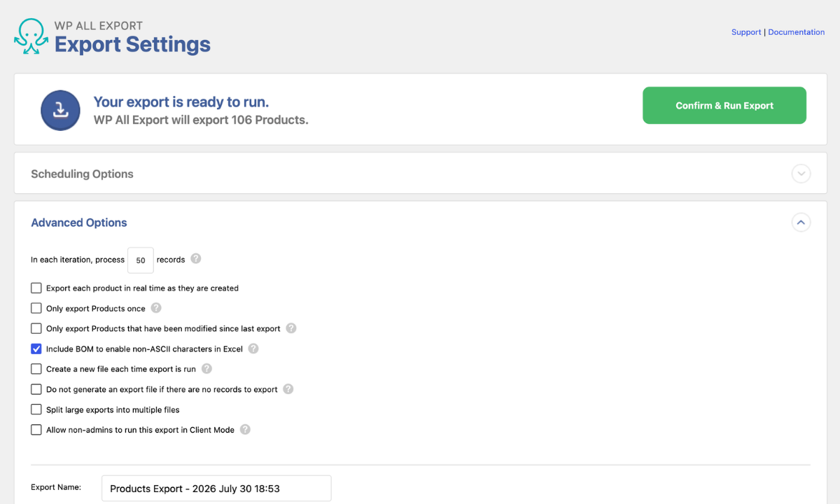Screen dimensions: 840x504
Task: Enable Split large exports into multiple files
Action: click(36, 409)
